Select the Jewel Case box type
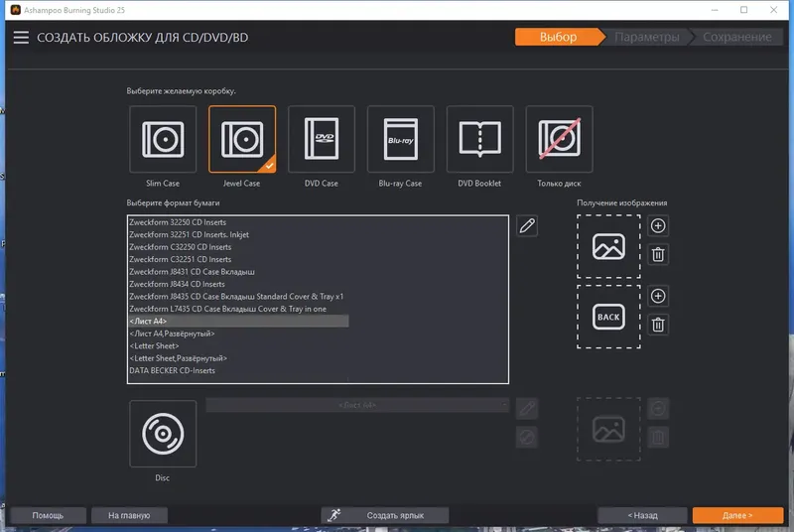Viewport: 794px width, 532px height. click(242, 139)
